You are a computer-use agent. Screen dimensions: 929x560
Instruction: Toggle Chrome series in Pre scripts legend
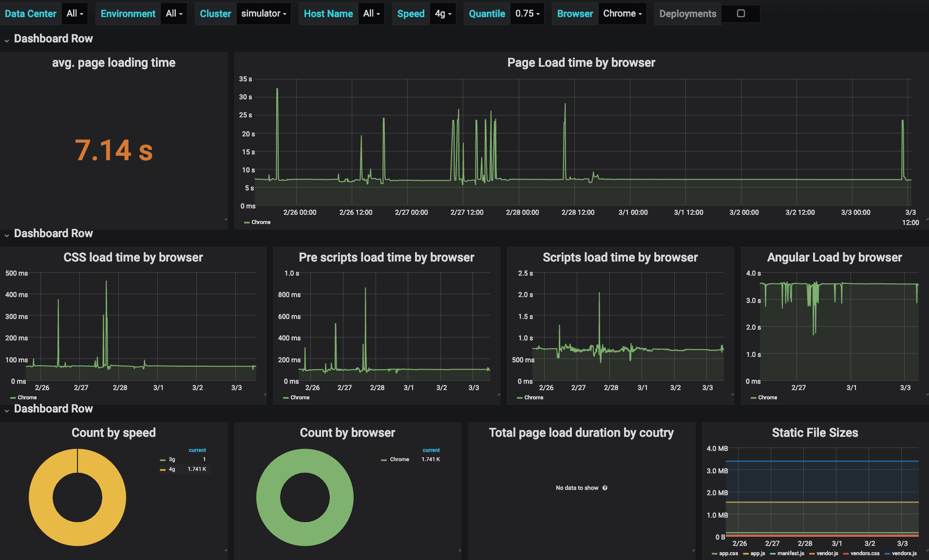click(300, 398)
